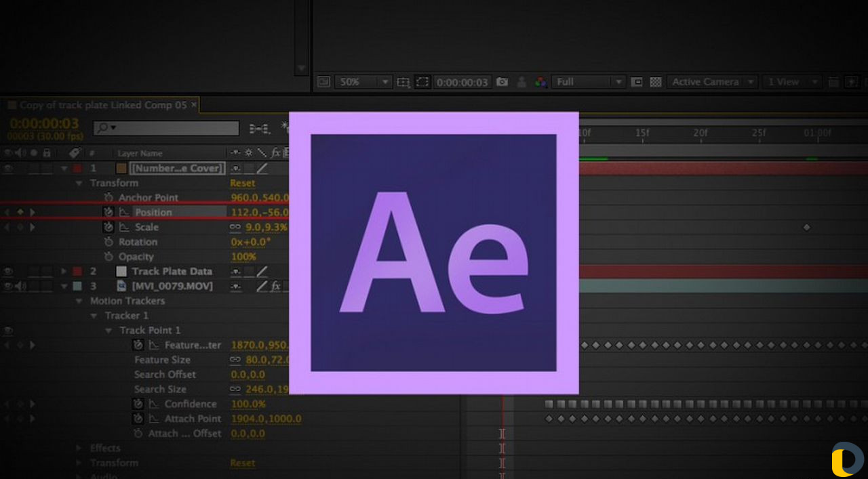Hide the MVI_0079.MOV layer eye toggle
The image size is (868, 479).
point(8,287)
